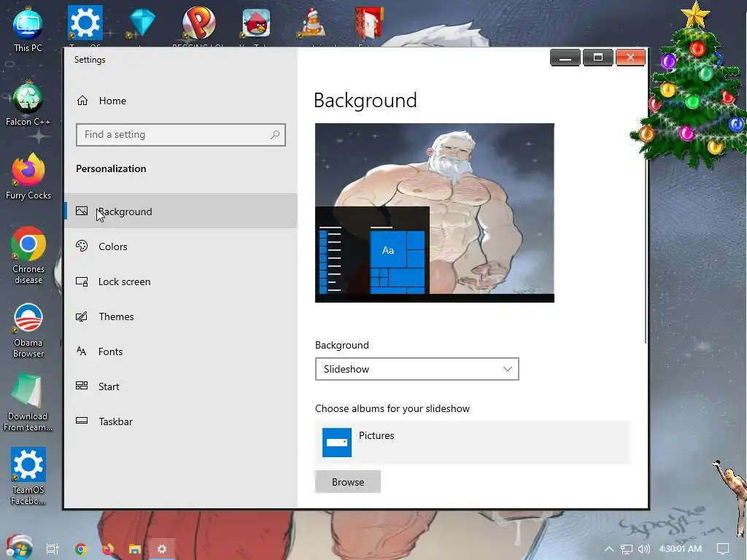Open Task View on the taskbar
747x560 pixels.
click(52, 548)
